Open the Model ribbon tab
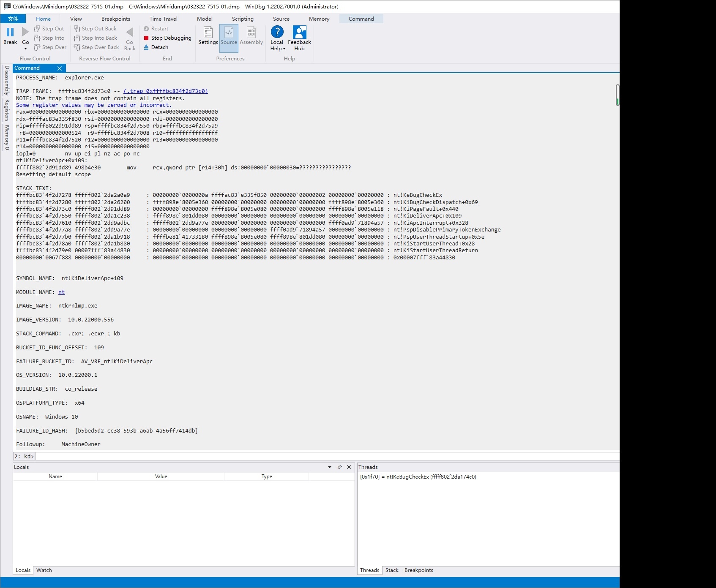Image resolution: width=716 pixels, height=588 pixels. coord(205,19)
